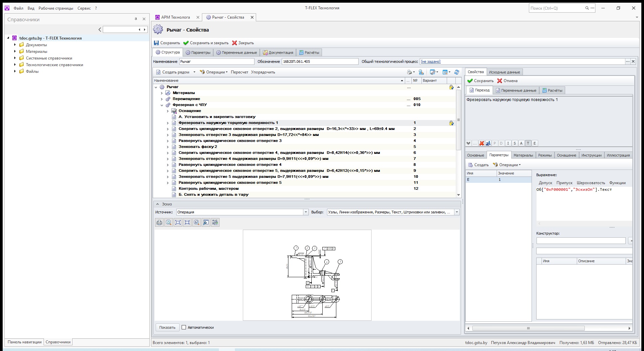Click the blue save disk icon

[x=156, y=43]
